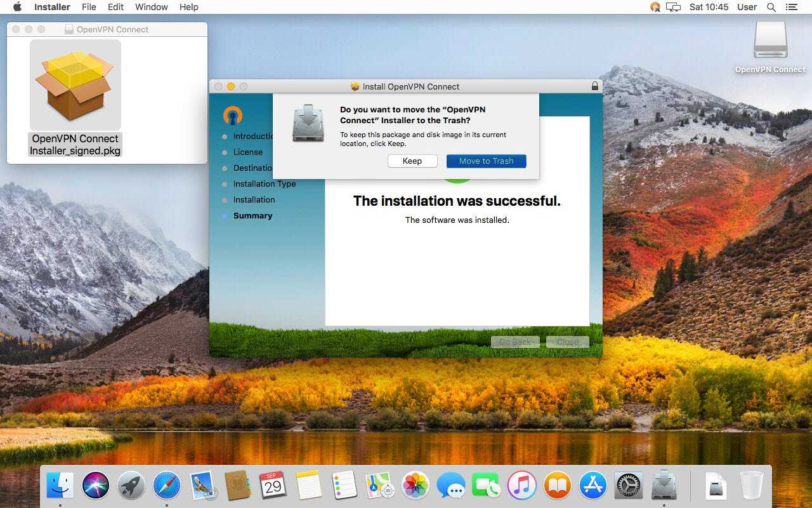The image size is (812, 508).
Task: Open Finder from the Dock
Action: pos(60,486)
